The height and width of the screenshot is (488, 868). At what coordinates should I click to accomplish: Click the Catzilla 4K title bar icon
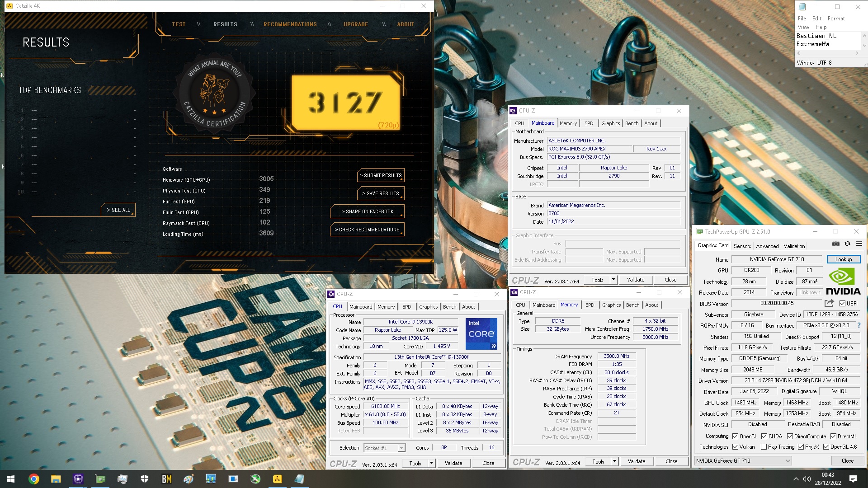(9, 6)
